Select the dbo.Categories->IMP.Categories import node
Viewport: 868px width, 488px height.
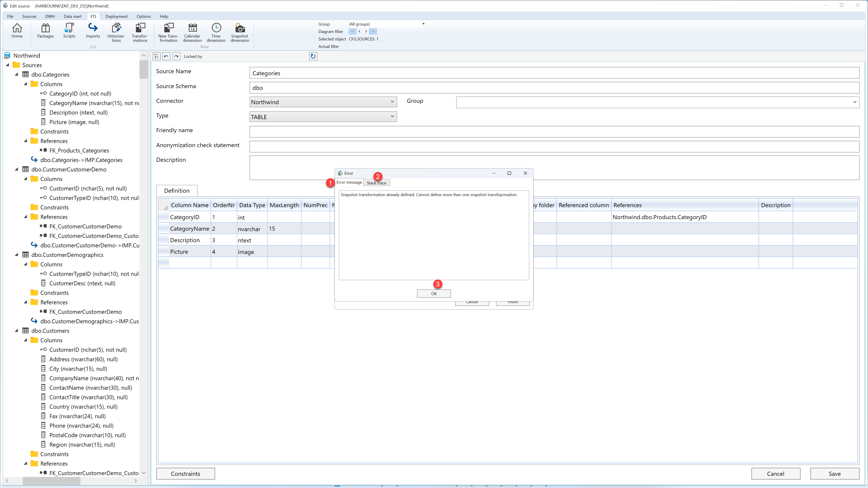(x=81, y=160)
